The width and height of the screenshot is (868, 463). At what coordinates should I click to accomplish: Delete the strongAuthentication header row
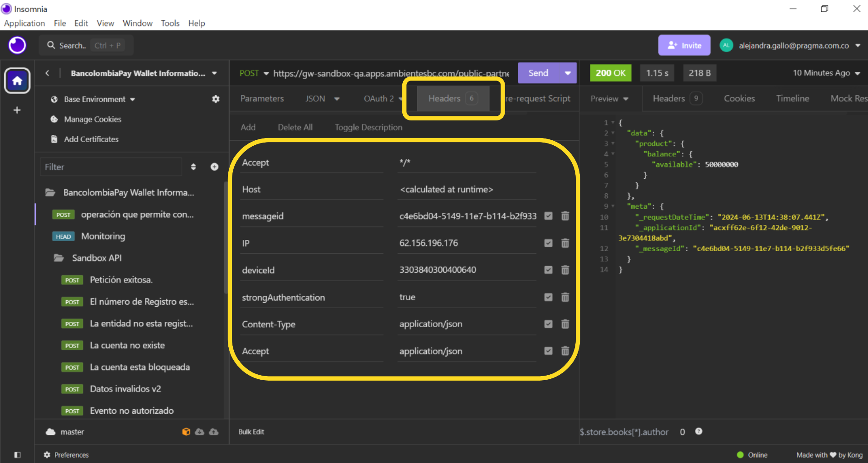(565, 297)
